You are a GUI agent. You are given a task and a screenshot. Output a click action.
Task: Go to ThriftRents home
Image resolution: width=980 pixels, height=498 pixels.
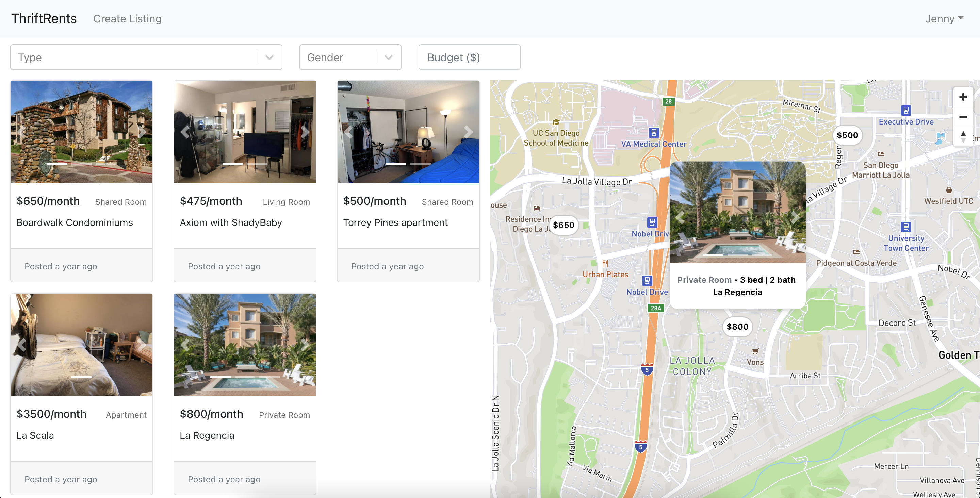tap(44, 19)
